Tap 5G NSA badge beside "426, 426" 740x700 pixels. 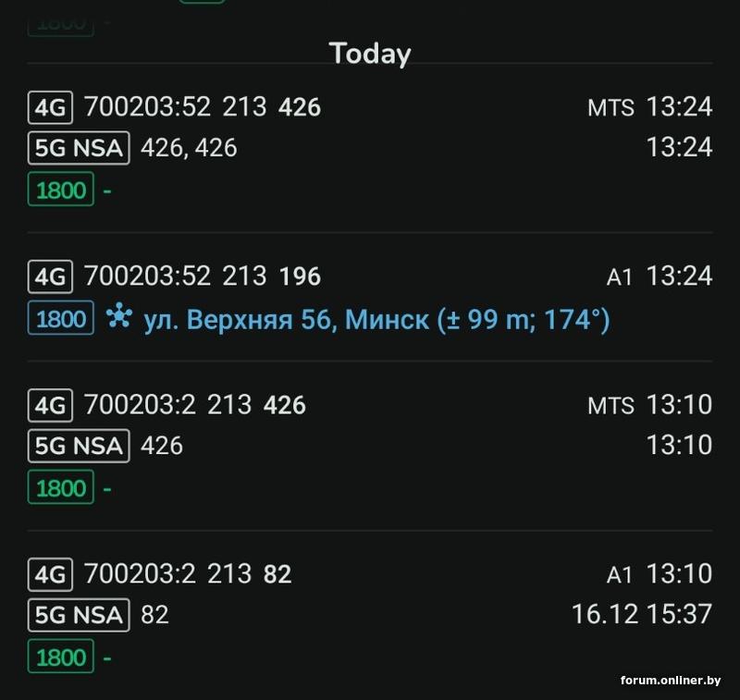[79, 148]
